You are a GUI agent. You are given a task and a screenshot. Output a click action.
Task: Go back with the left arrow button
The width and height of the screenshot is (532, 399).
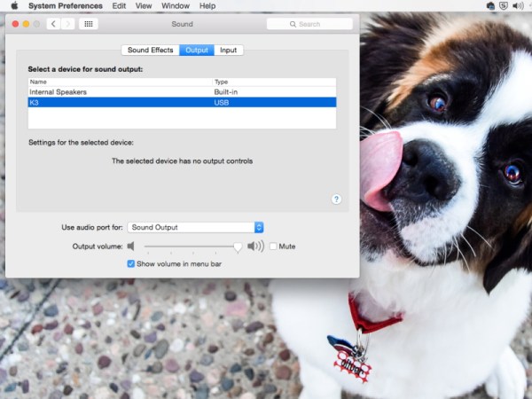pyautogui.click(x=53, y=24)
